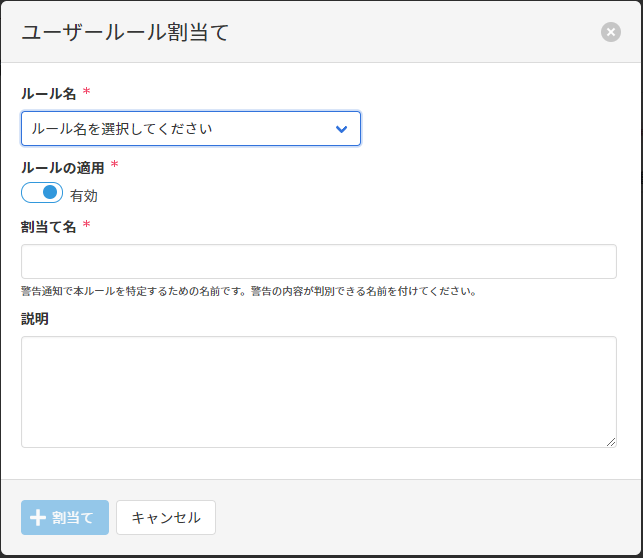Click the resize grip of 説明 textarea
The image size is (643, 558).
pyautogui.click(x=610, y=441)
